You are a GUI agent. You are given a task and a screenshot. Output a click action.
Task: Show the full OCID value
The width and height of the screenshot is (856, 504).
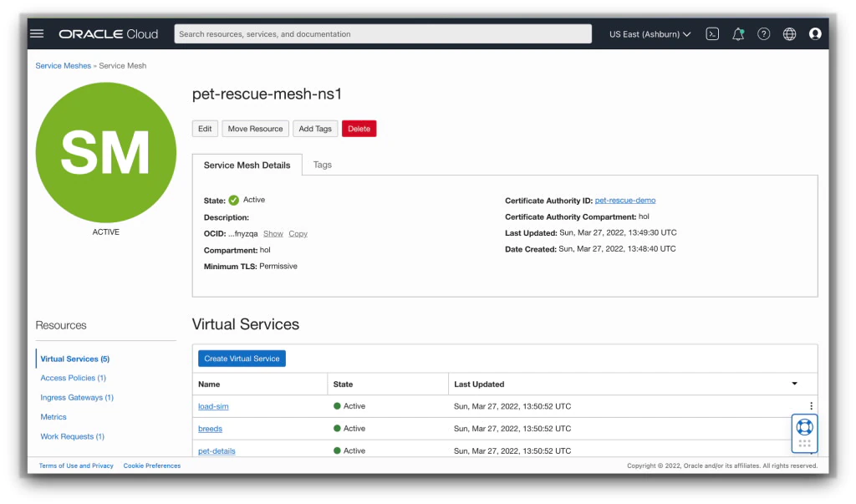tap(273, 234)
